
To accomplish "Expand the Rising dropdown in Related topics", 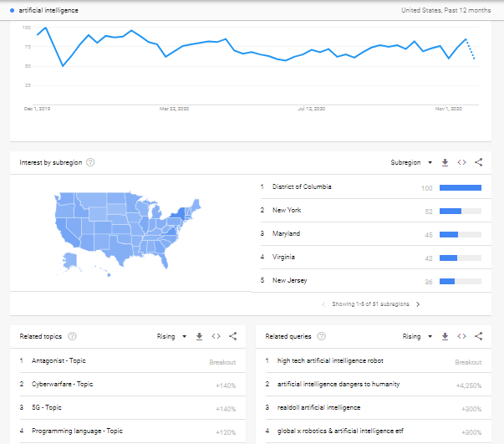I will tap(171, 336).
